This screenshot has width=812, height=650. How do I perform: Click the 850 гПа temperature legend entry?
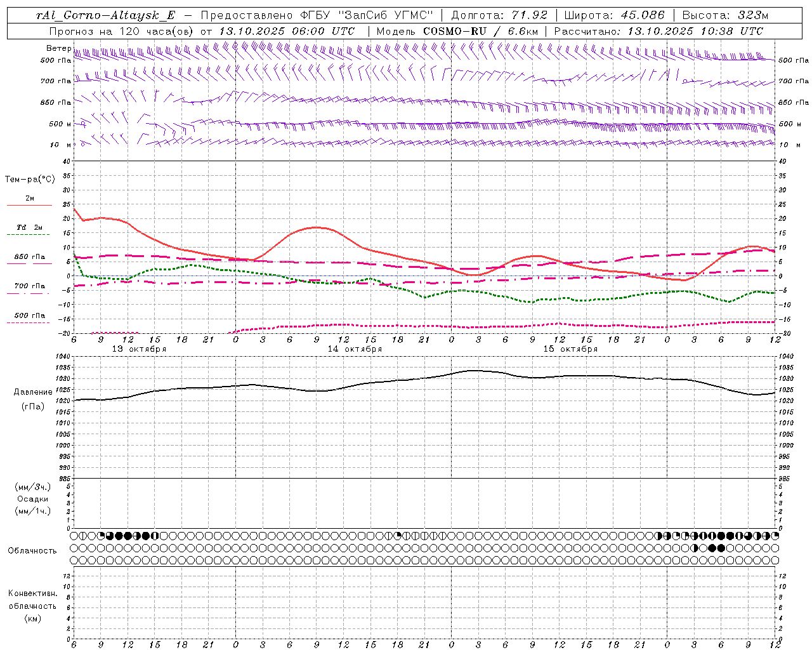(30, 257)
